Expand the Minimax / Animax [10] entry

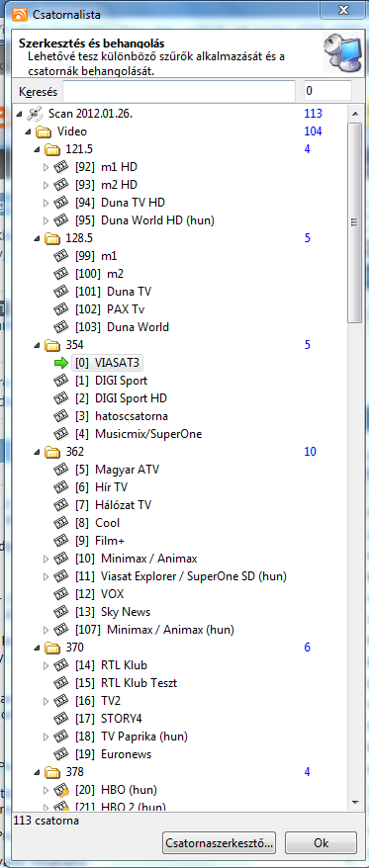coord(46,559)
